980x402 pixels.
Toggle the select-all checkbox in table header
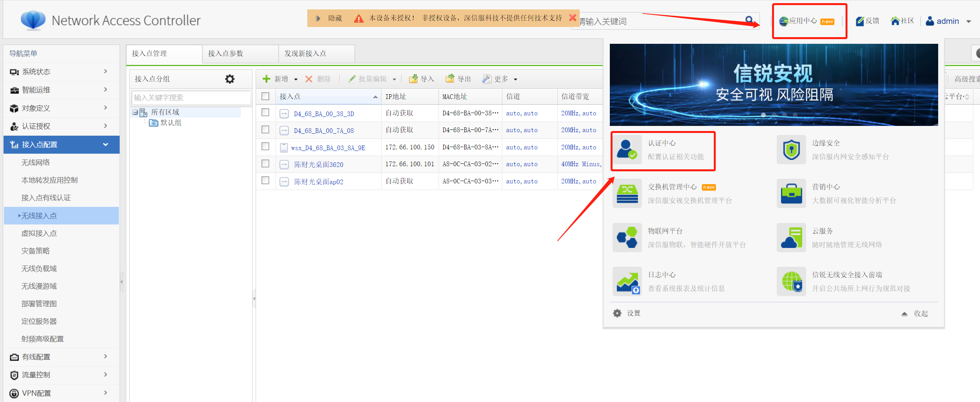pyautogui.click(x=265, y=96)
